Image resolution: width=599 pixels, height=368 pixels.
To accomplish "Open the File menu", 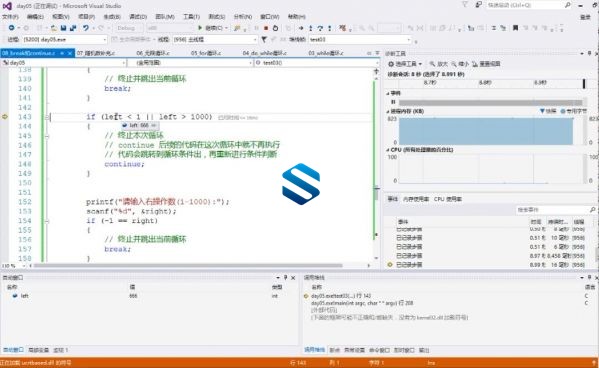I will (x=10, y=17).
